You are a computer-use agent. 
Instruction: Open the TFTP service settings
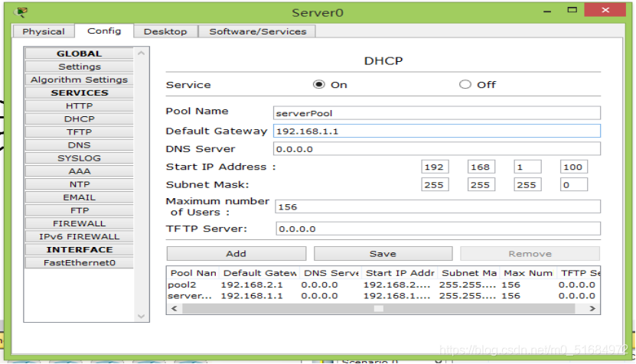click(79, 132)
